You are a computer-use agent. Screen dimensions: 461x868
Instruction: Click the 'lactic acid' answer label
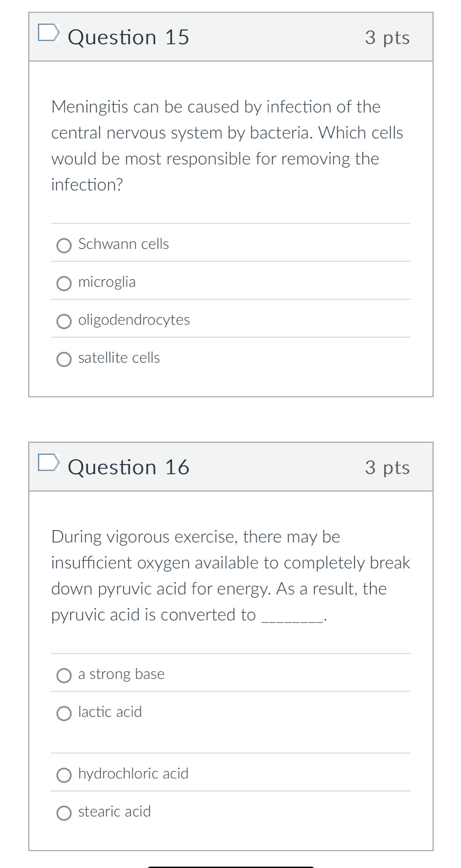[110, 712]
